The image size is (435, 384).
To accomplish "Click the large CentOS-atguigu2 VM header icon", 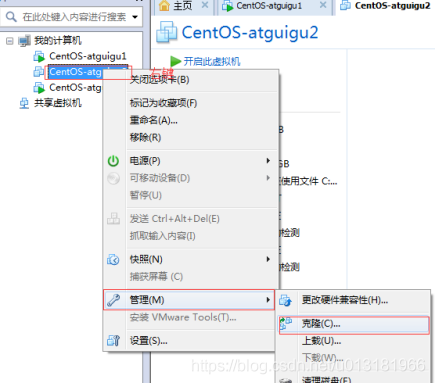I will (167, 32).
